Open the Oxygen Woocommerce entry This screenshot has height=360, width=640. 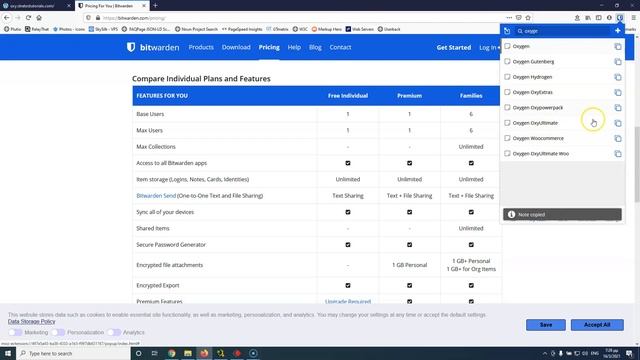(538, 139)
